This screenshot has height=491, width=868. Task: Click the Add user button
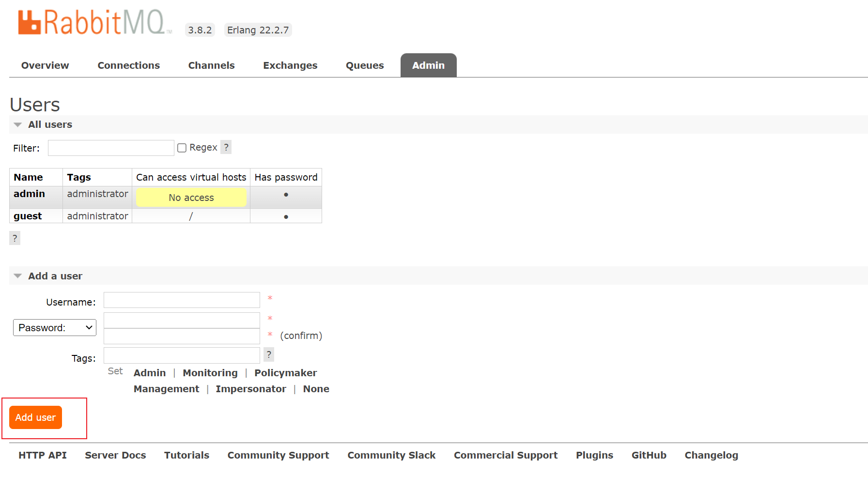(x=35, y=417)
